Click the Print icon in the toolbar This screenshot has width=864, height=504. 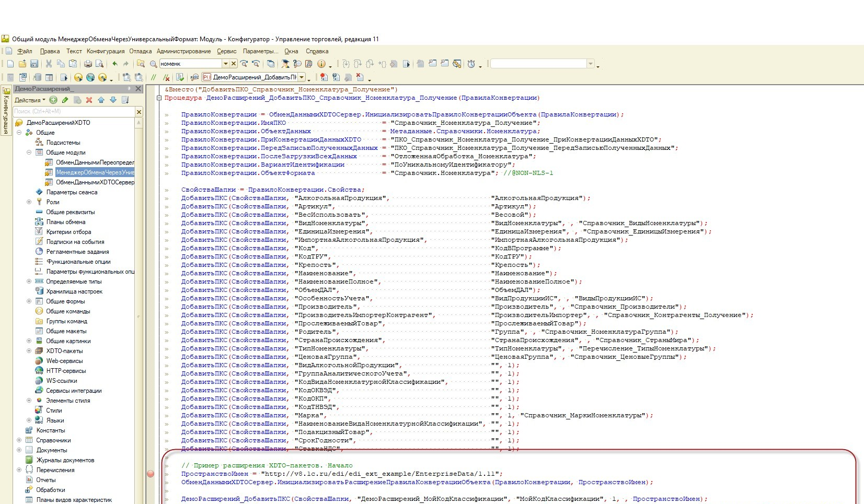(x=88, y=64)
